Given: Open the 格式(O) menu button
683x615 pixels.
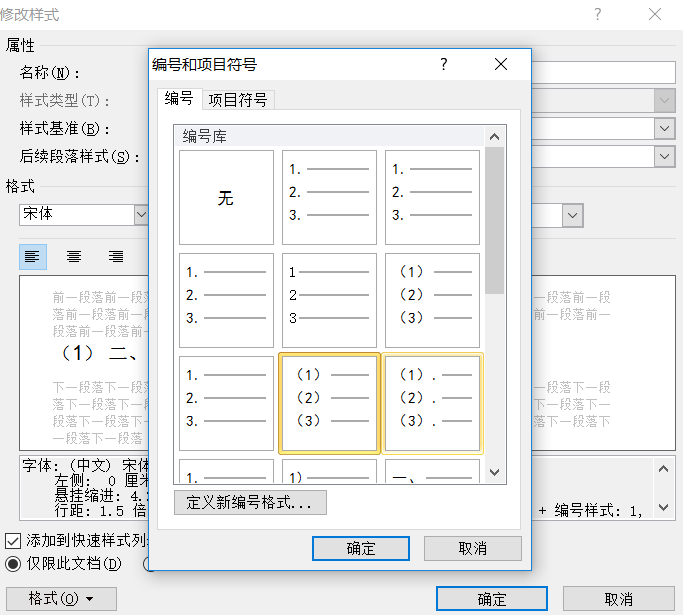Looking at the screenshot, I should [x=61, y=599].
